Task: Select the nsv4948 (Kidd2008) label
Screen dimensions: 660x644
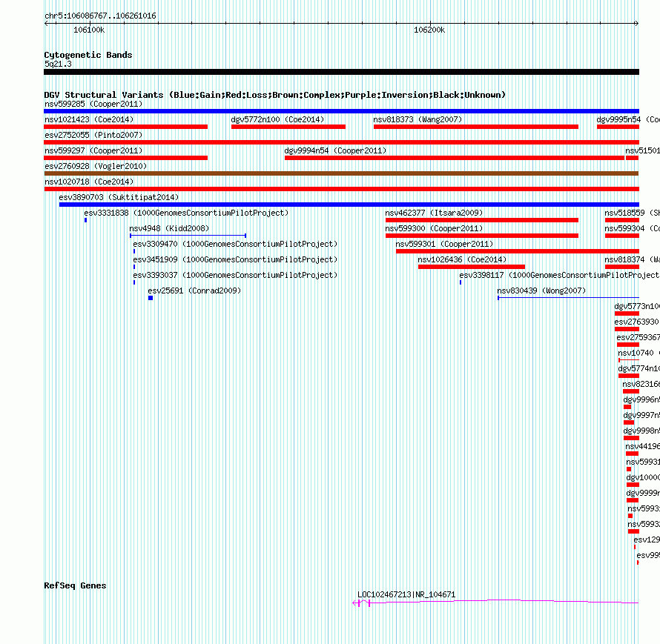Action: click(x=169, y=228)
